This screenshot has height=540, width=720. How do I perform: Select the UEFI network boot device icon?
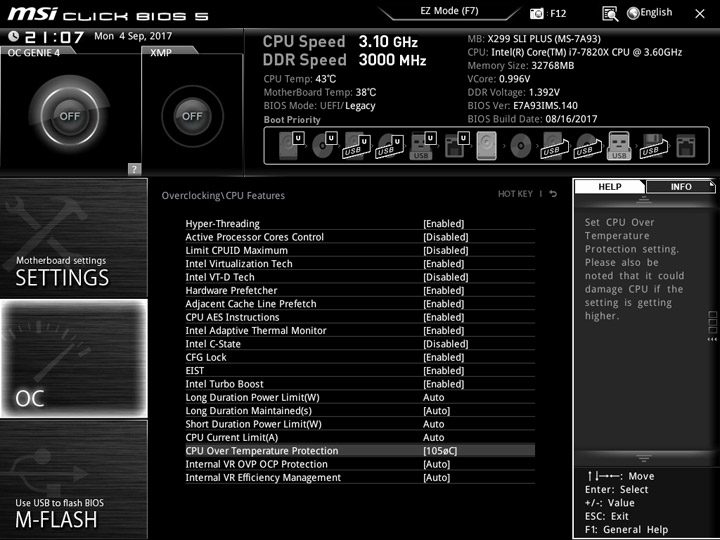tap(457, 146)
